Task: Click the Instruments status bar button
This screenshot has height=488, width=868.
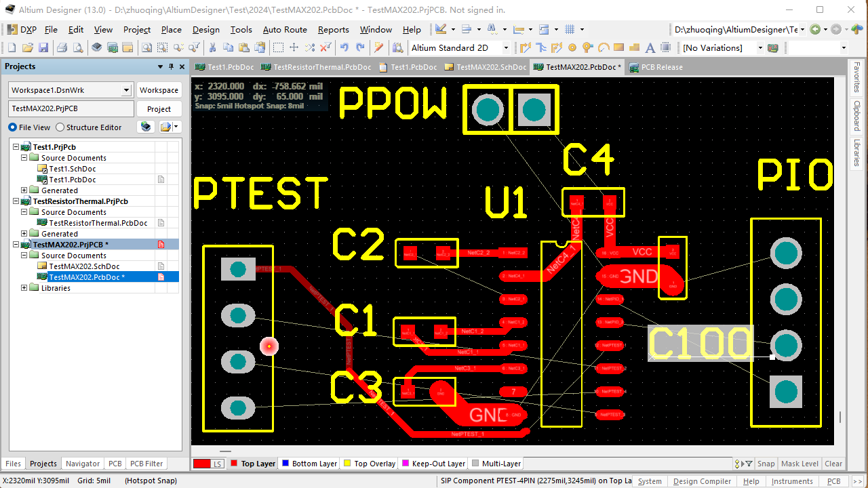Action: pyautogui.click(x=792, y=481)
